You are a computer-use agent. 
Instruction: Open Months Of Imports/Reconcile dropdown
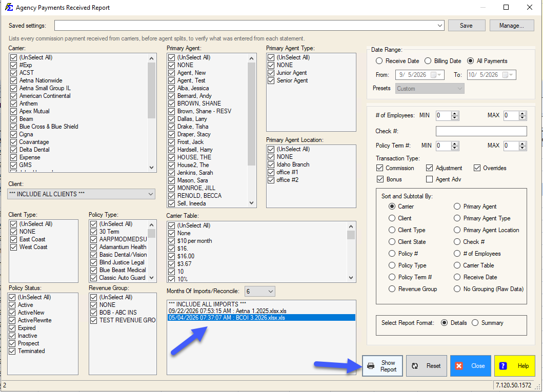click(270, 292)
